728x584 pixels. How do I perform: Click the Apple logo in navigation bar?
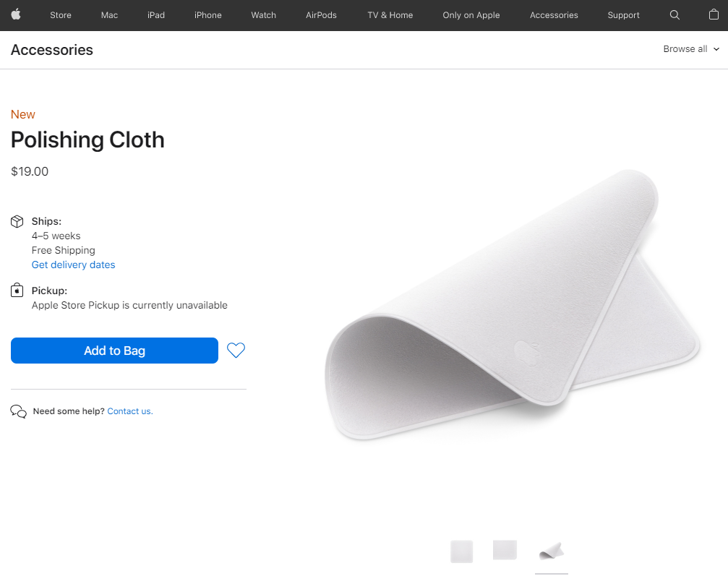[16, 14]
